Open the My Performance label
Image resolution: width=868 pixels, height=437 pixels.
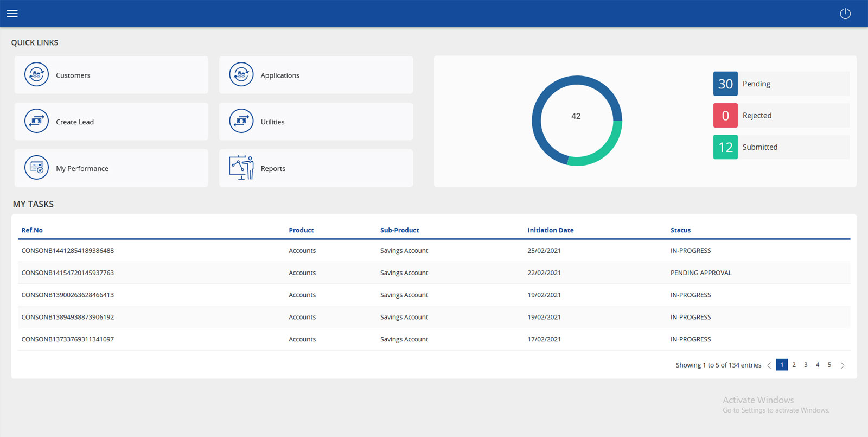[x=82, y=169]
